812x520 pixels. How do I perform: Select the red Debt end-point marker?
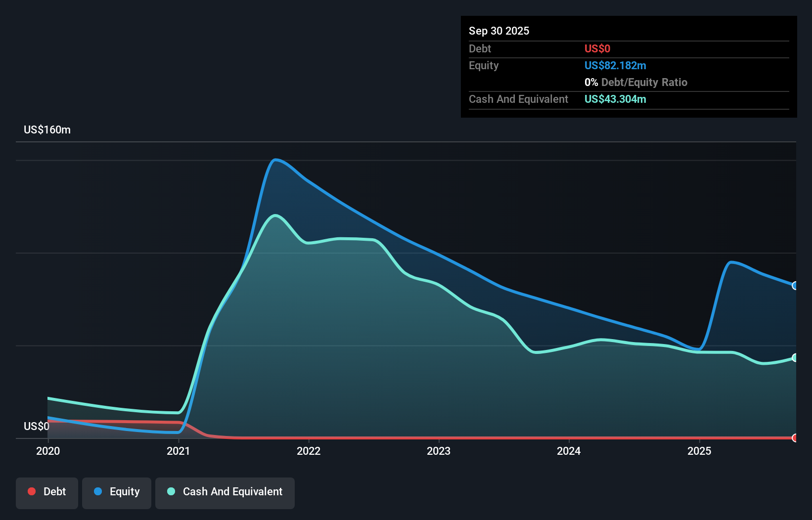[795, 438]
